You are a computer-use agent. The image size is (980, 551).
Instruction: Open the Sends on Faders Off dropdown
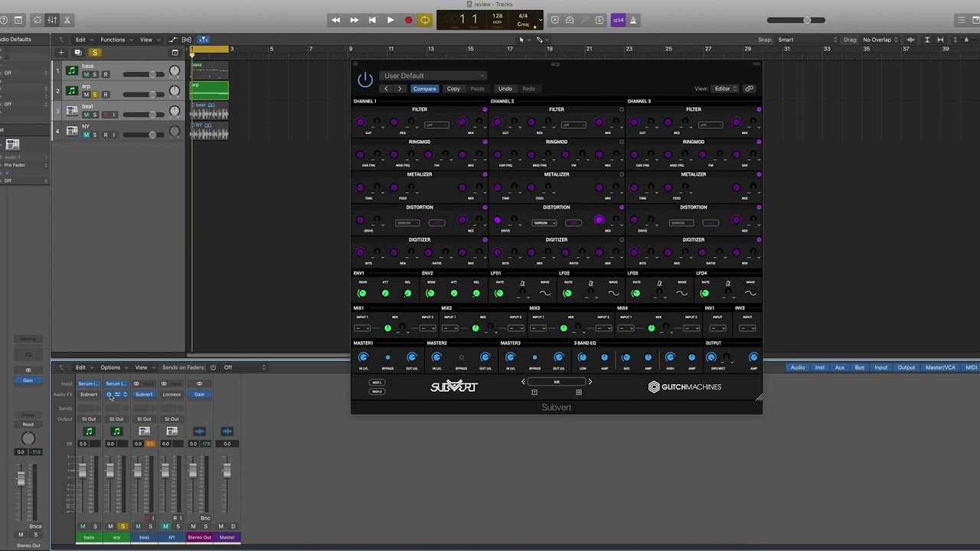243,367
